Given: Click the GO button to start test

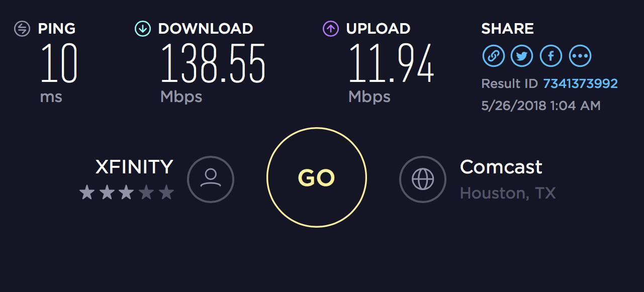Looking at the screenshot, I should (316, 177).
